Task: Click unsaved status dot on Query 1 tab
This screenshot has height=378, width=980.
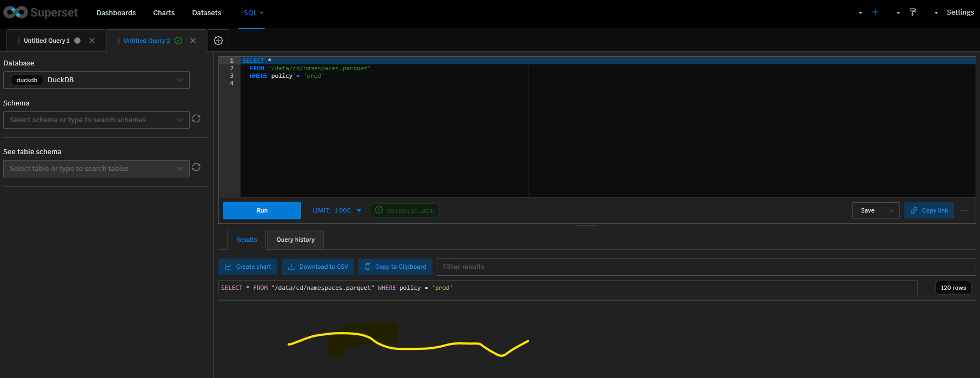Action: (x=77, y=41)
